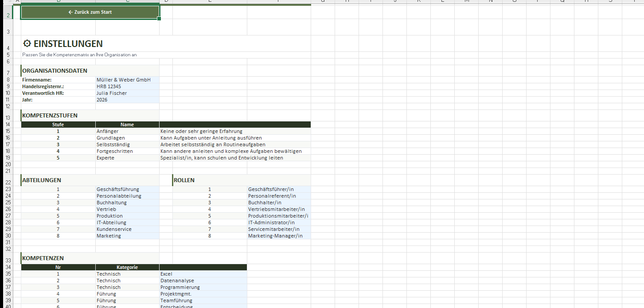The image size is (644, 308).
Task: Select the Excel competency cell
Action: (x=203, y=274)
